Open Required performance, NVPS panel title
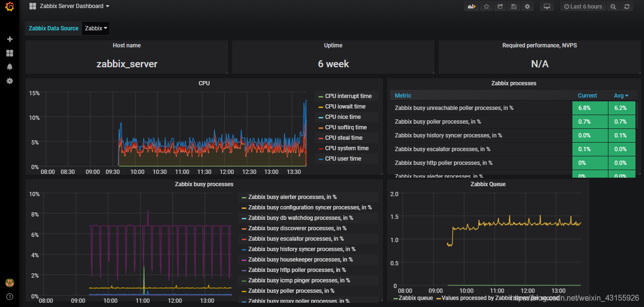 click(x=540, y=45)
